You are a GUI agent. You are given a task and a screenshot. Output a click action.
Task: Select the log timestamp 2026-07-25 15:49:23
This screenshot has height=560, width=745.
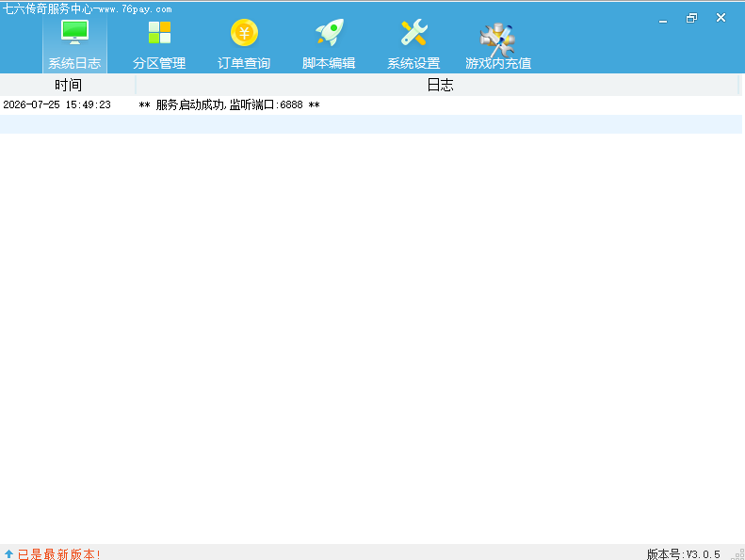(x=57, y=105)
